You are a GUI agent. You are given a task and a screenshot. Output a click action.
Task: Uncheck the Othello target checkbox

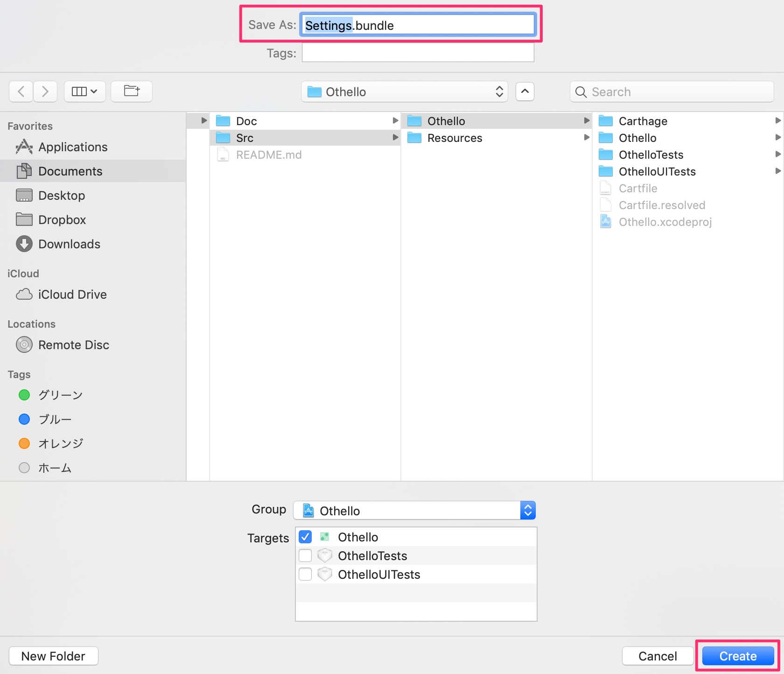[305, 536]
